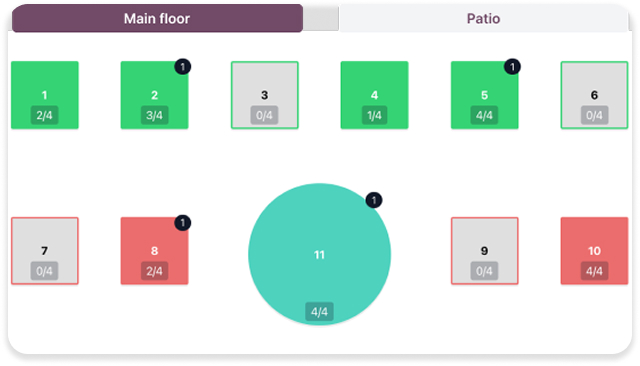Open round teal table 11
Screen dimensions: 640x366
[319, 254]
